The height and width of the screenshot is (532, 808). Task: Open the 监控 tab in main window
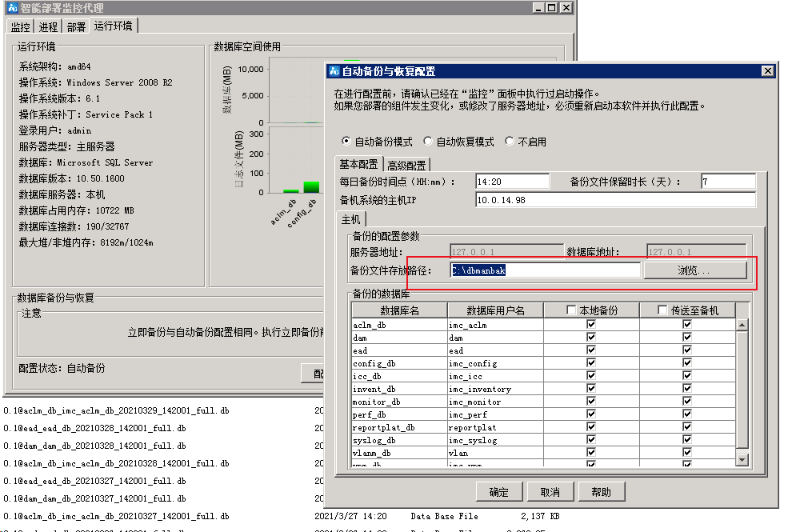click(20, 27)
